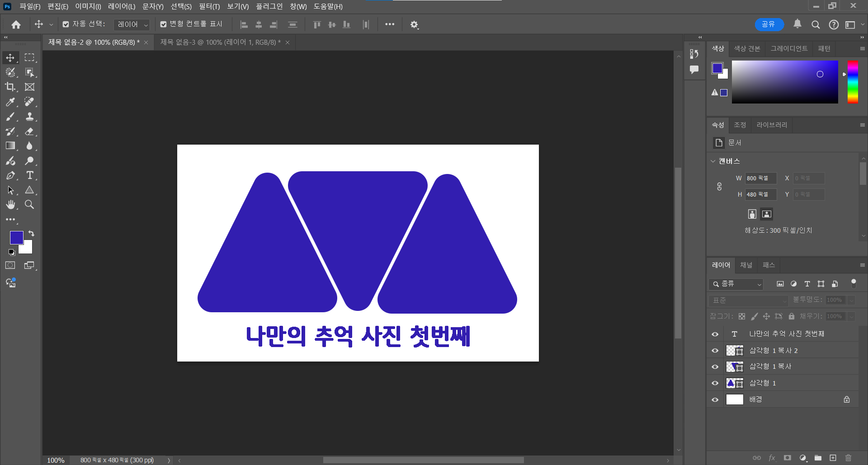Click the 공유 share button
The image size is (868, 465).
point(769,24)
